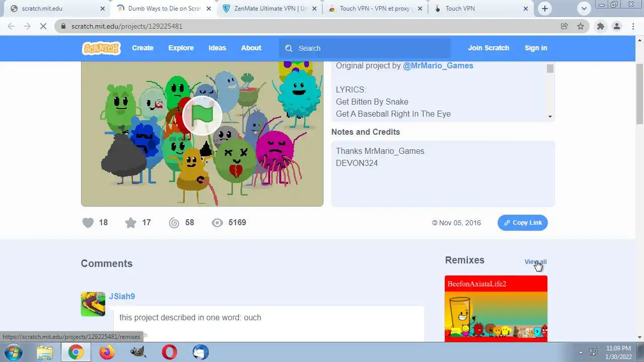Screen dimensions: 644x362
Task: Stop loading with the X button
Action: 43,26
